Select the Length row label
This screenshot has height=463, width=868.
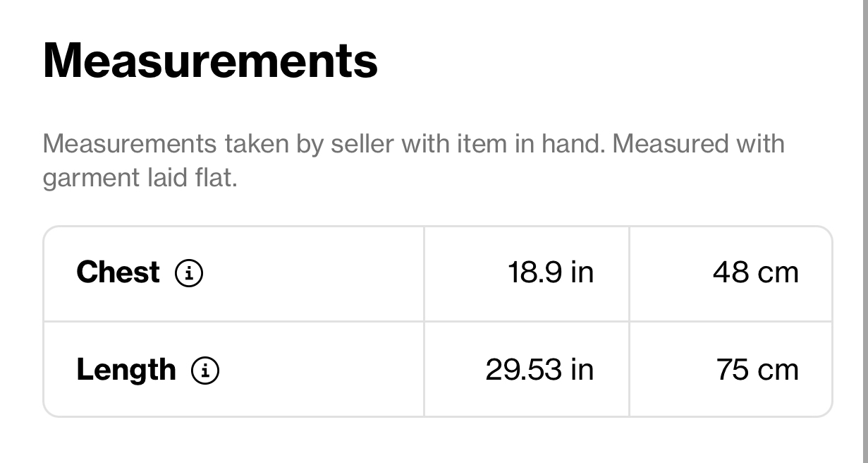(x=126, y=370)
